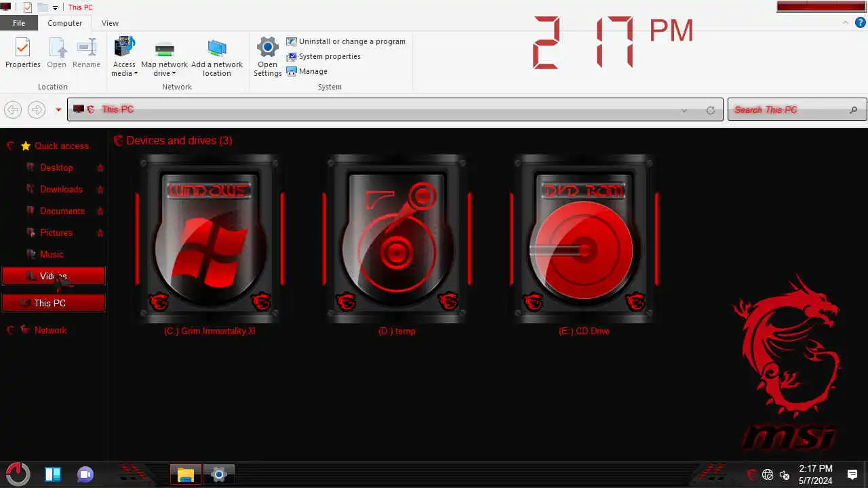Expand the Network tree node
868x488 pixels.
(x=10, y=330)
